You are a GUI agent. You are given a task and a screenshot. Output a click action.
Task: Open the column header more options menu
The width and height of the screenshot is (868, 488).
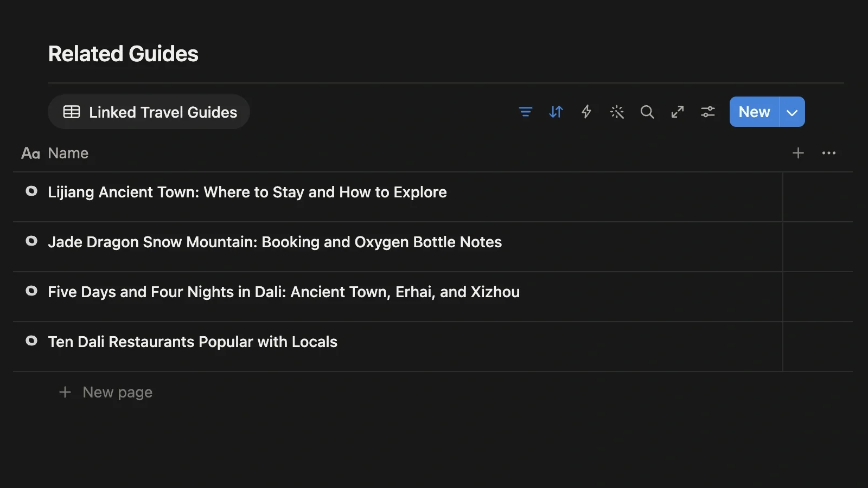[x=829, y=153]
